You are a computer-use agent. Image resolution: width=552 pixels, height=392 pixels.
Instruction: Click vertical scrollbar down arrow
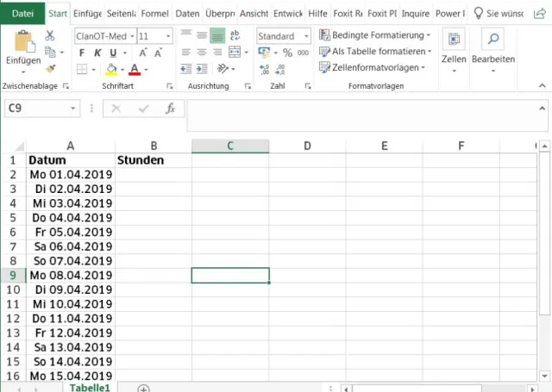544,376
